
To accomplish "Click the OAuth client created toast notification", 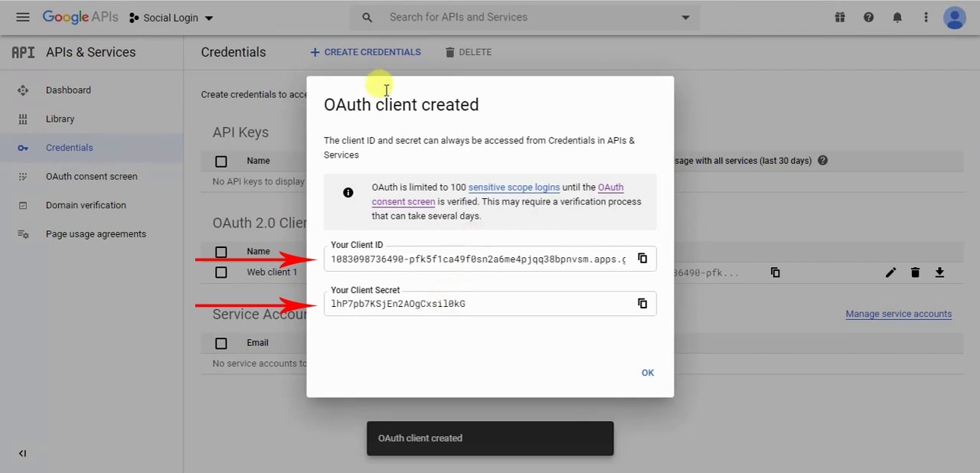I will point(490,439).
